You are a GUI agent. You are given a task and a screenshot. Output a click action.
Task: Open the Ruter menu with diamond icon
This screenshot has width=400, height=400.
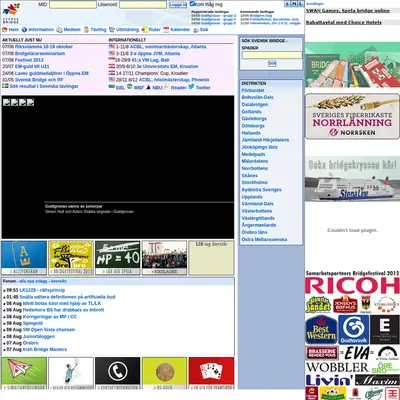[151, 30]
